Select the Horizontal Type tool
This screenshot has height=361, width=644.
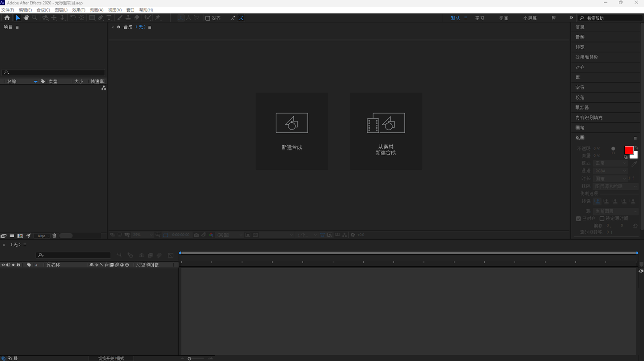click(109, 18)
